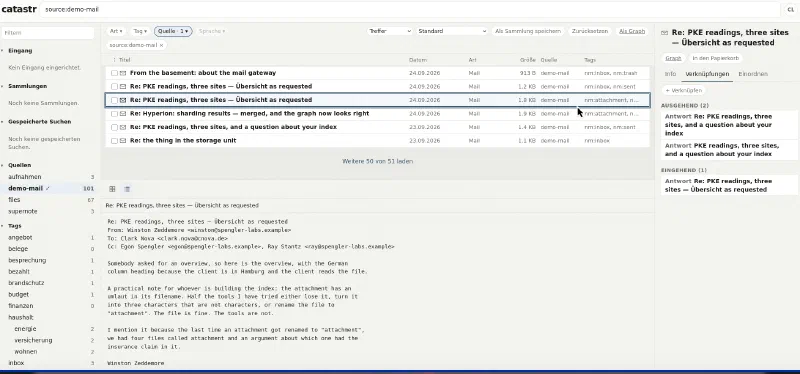The height and width of the screenshot is (374, 800).
Task: Click mail icon of 'thing in the storage unit' row
Action: pyautogui.click(x=123, y=141)
